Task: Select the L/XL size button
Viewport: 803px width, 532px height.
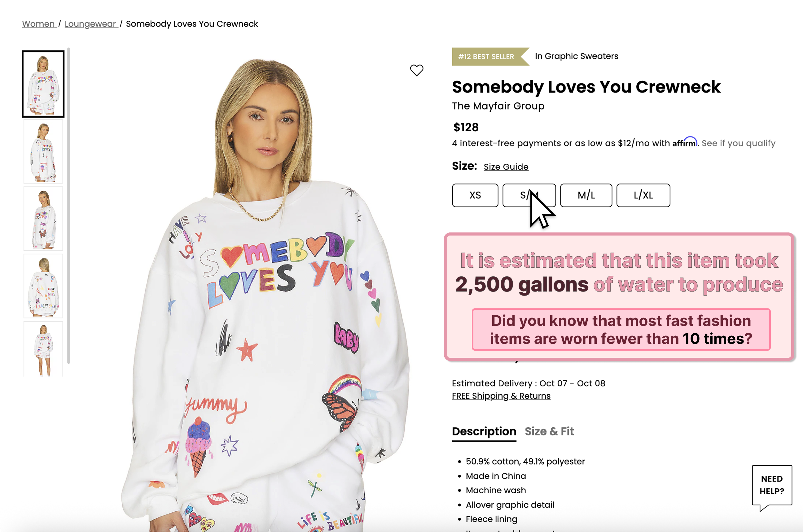Action: (x=643, y=195)
